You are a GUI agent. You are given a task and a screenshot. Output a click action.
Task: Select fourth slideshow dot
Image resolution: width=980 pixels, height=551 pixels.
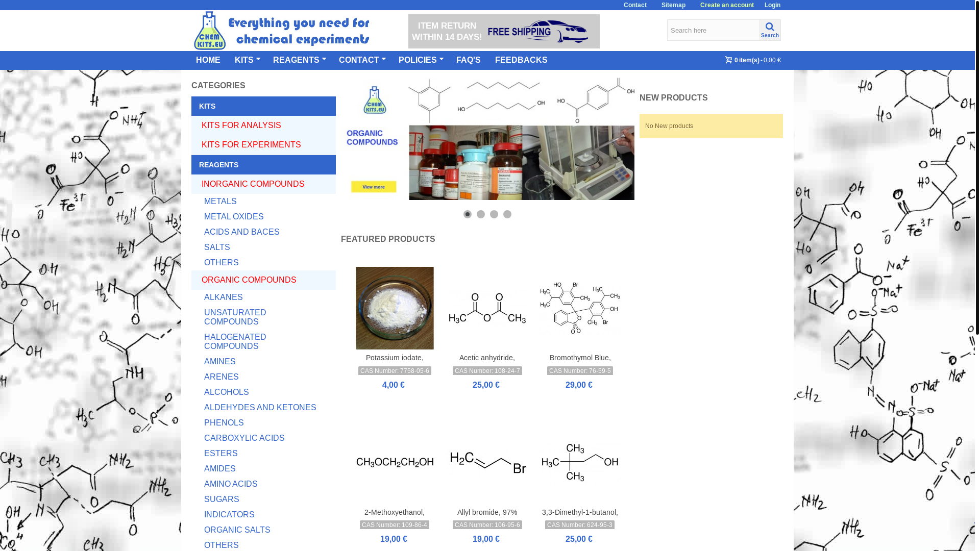click(507, 214)
